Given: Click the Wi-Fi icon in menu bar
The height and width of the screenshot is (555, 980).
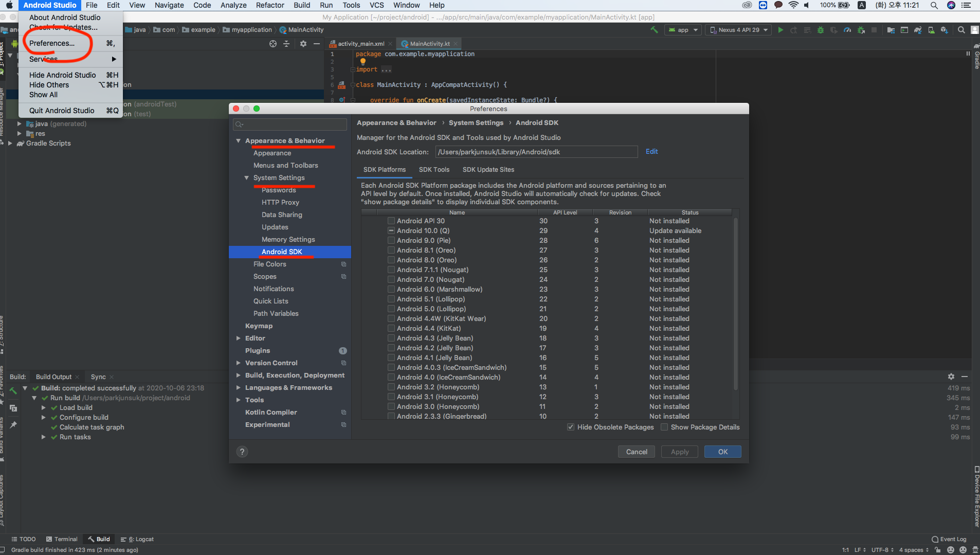Looking at the screenshot, I should 793,5.
